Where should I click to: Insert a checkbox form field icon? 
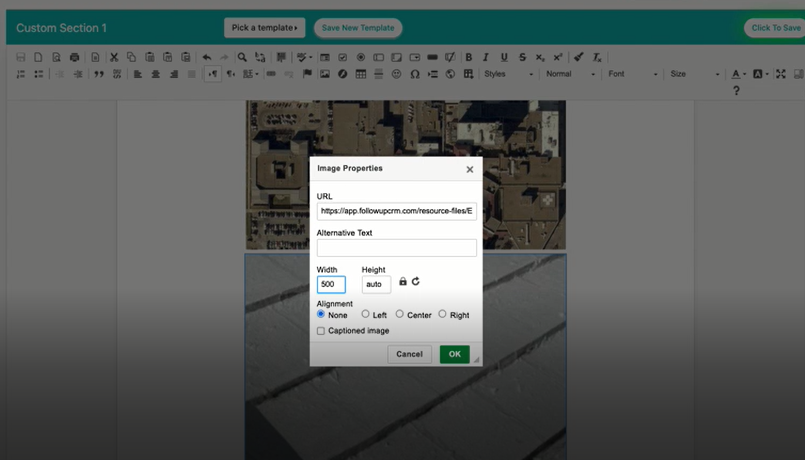pos(342,57)
